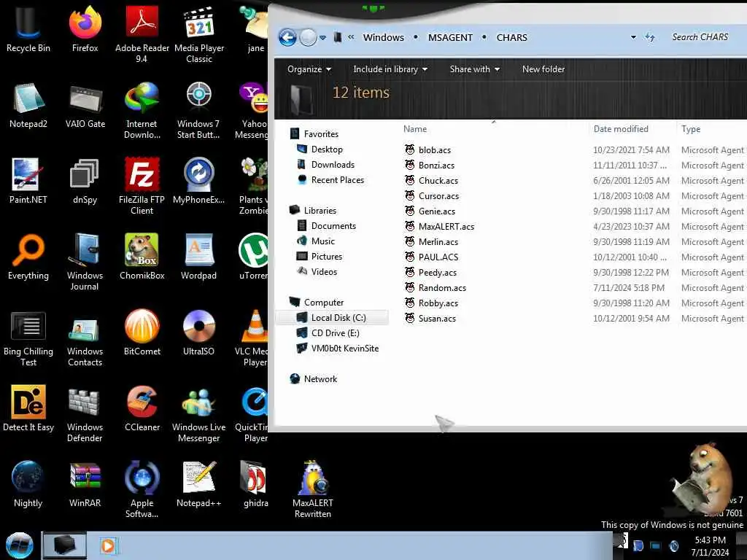Open Windows 7 Start Button changer icon
747x560 pixels.
[198, 111]
